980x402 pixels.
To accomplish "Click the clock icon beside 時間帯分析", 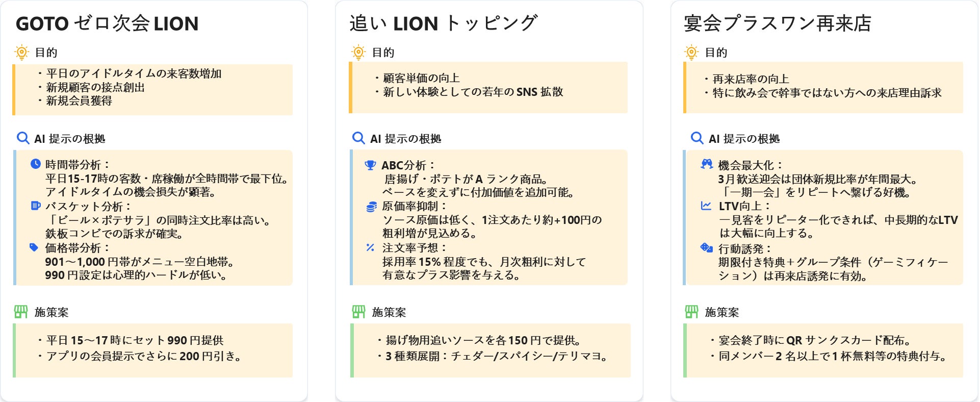I will 35,164.
